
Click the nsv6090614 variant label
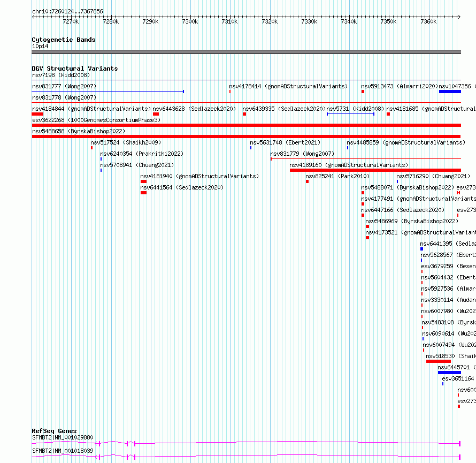pos(449,333)
